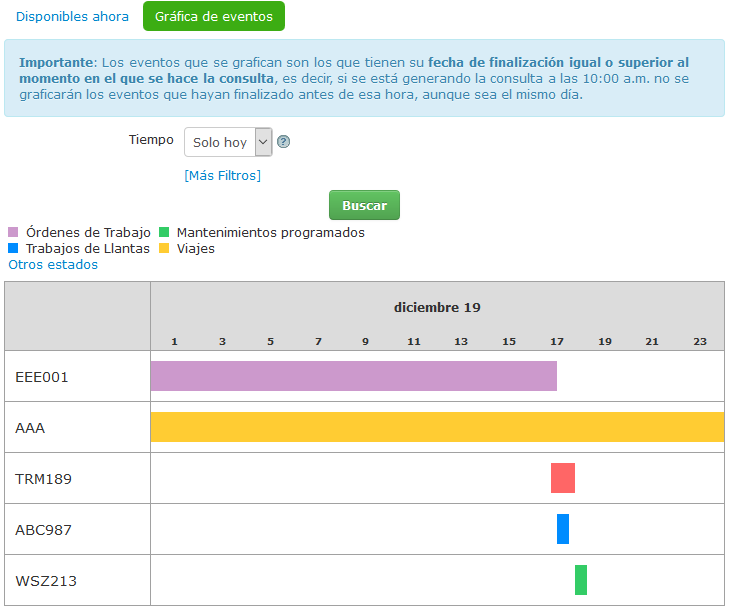The height and width of the screenshot is (612, 730).
Task: Click the blue Trabajos de Llantas legend swatch
Action: pyautogui.click(x=13, y=248)
